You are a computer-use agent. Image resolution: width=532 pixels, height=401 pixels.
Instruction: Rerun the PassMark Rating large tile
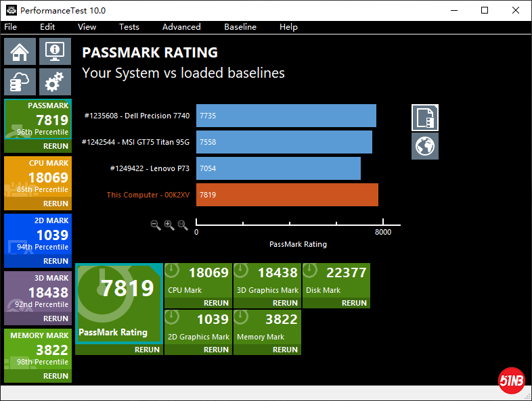click(147, 350)
